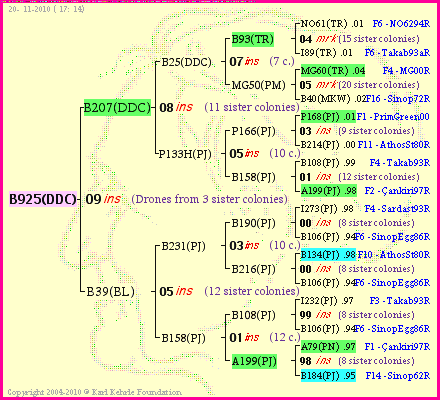Click the date stamp 20-11-2010
This screenshot has height=400, width=440.
tap(46, 9)
